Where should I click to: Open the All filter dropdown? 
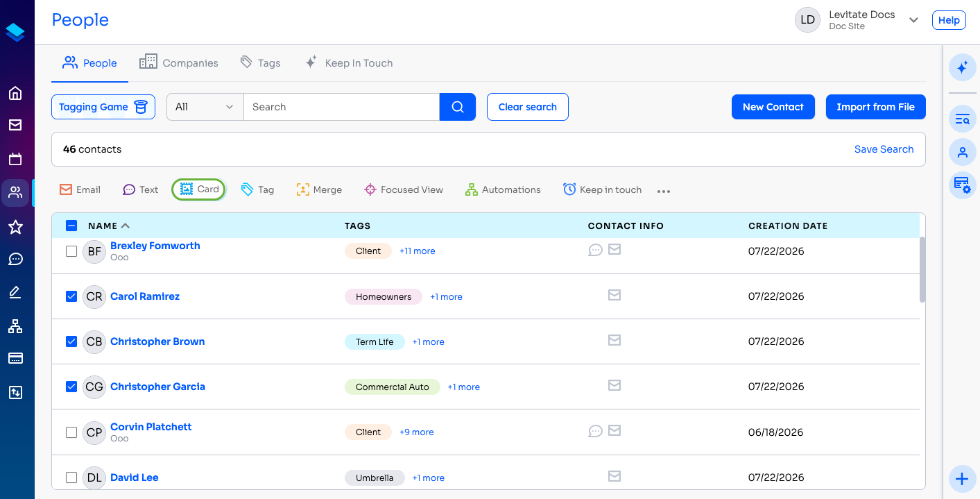click(x=205, y=107)
